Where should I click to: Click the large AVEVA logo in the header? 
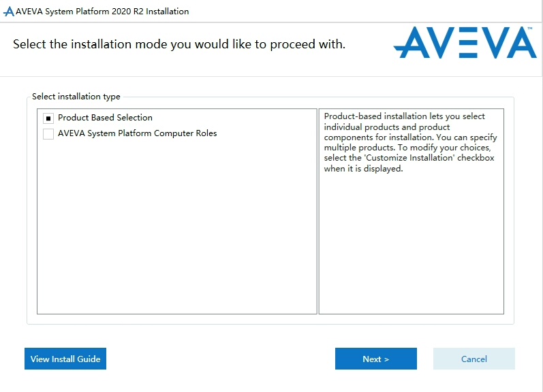pyautogui.click(x=465, y=43)
